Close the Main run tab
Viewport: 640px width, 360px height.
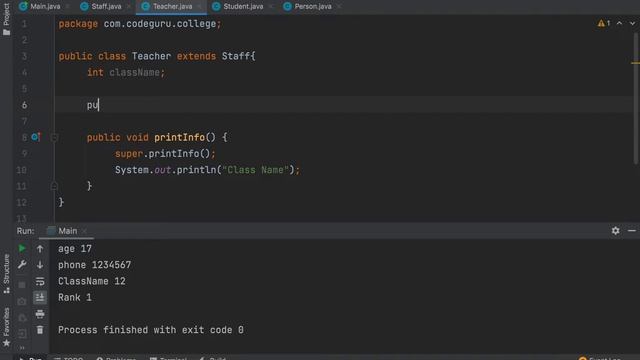(84, 231)
